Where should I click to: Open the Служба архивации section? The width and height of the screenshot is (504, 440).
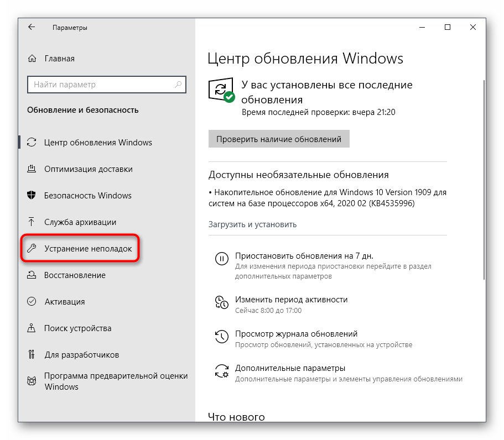pyautogui.click(x=80, y=222)
